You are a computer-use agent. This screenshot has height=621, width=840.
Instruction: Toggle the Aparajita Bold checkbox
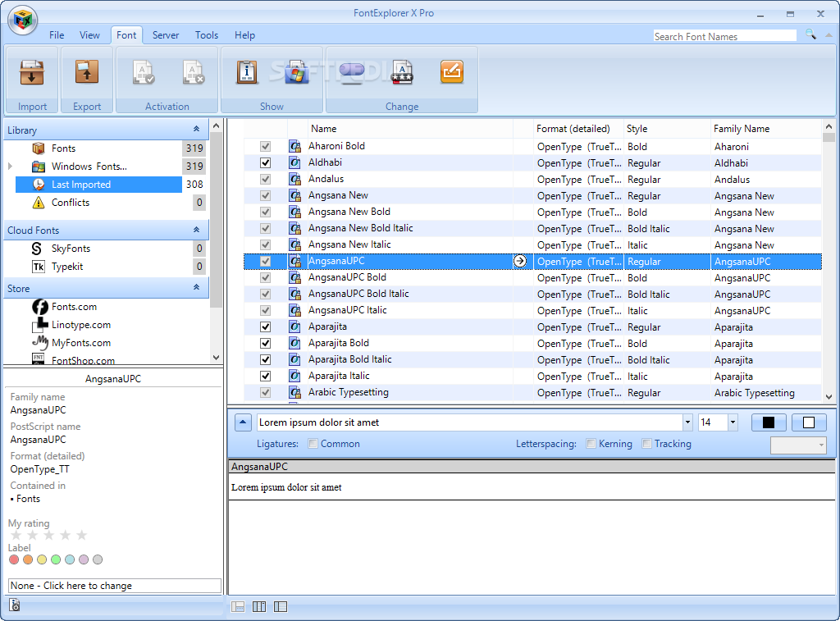tap(265, 344)
